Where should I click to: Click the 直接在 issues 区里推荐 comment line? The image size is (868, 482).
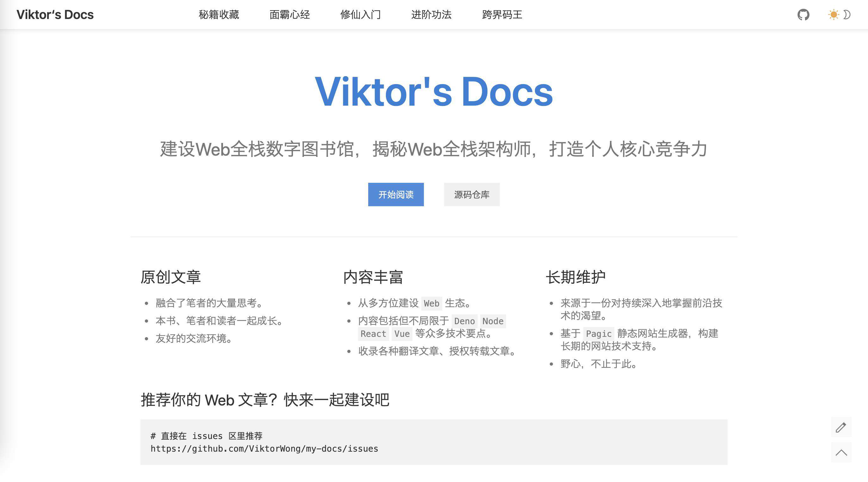207,436
